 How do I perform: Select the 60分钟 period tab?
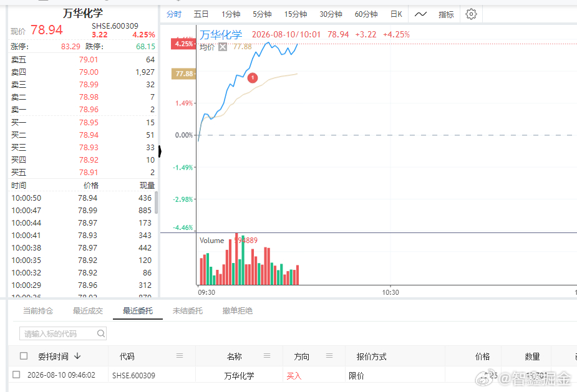[366, 14]
